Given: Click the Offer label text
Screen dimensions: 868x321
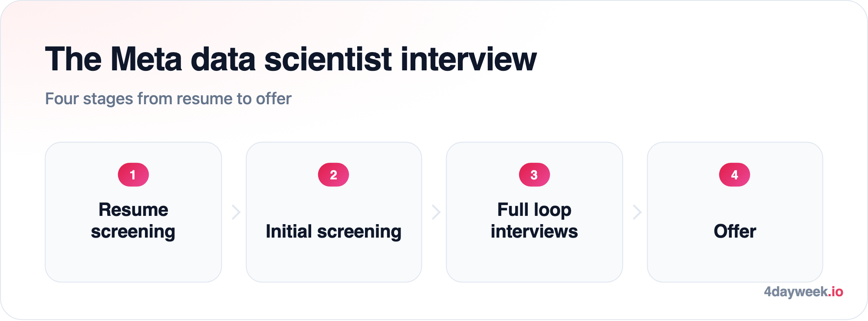Looking at the screenshot, I should point(735,232).
